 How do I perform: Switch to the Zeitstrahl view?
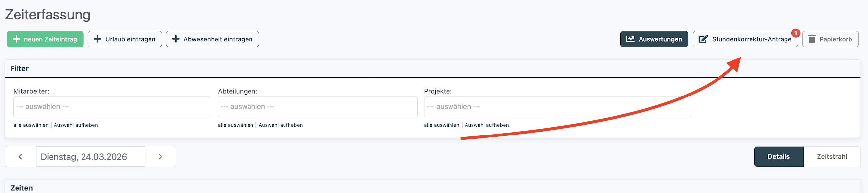832,157
